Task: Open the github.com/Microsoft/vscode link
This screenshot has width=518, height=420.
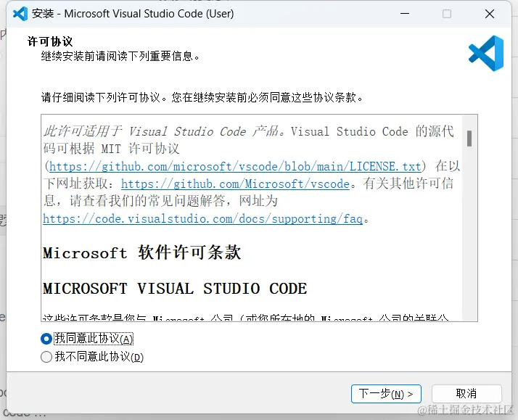Action: pos(235,184)
